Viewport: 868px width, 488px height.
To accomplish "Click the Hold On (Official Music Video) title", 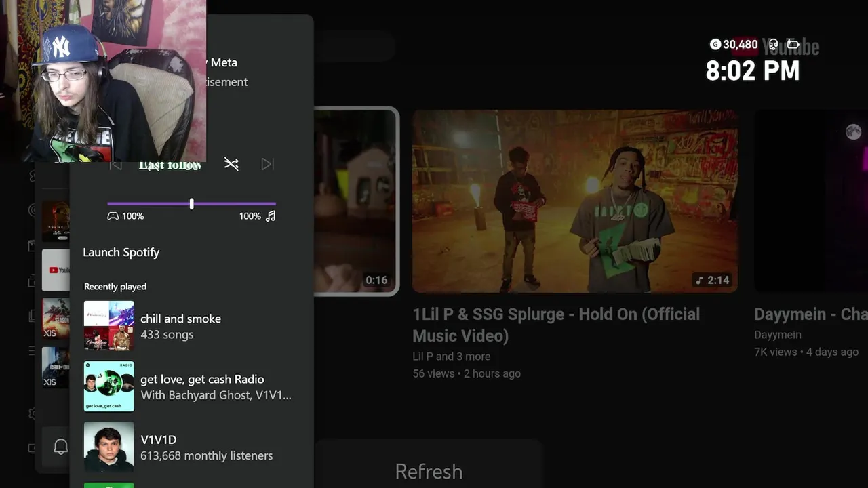I will point(556,325).
